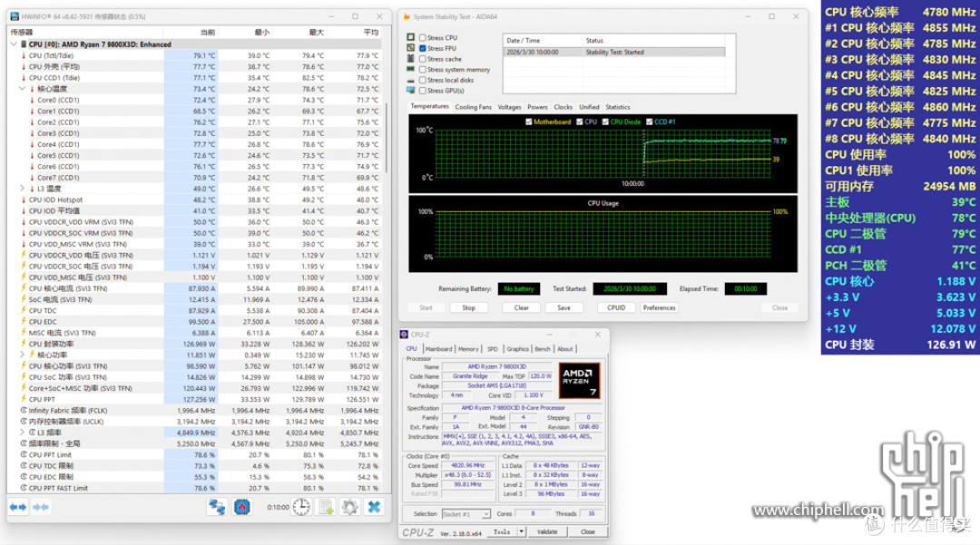
Task: Click icon of CPU PPT Limit row
Action: (x=24, y=454)
